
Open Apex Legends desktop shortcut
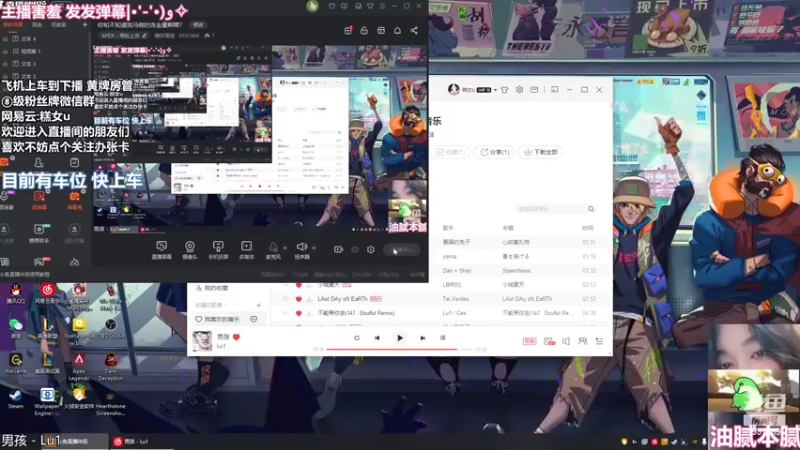tap(79, 367)
